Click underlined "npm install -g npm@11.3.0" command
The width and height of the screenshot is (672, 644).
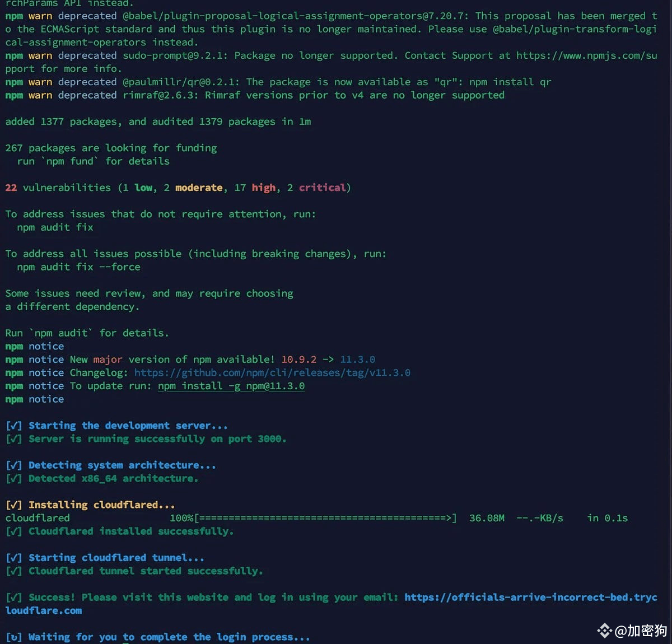pyautogui.click(x=231, y=386)
